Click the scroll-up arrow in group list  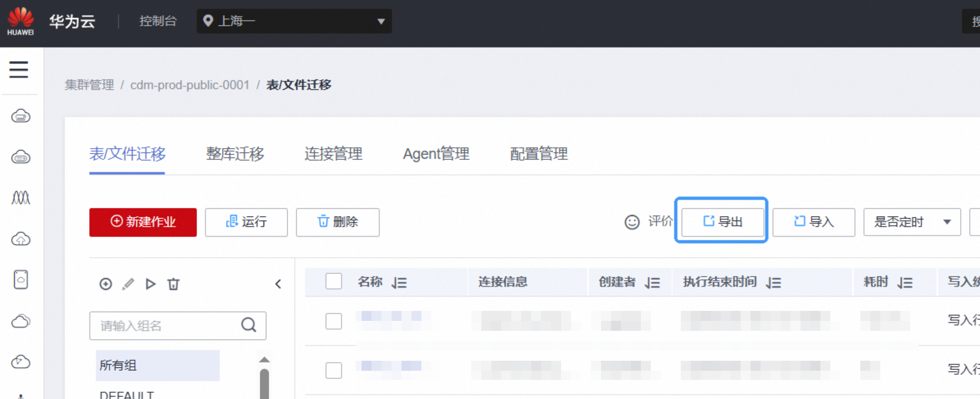(x=264, y=360)
